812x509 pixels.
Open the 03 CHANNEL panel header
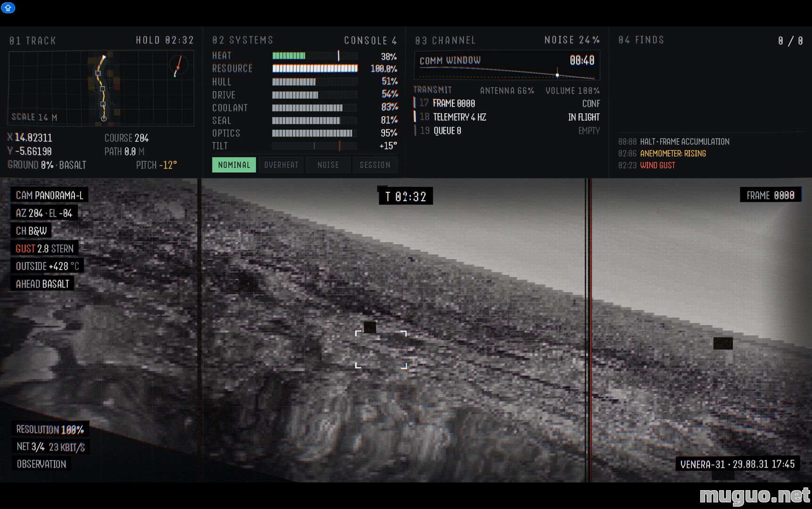tap(446, 40)
